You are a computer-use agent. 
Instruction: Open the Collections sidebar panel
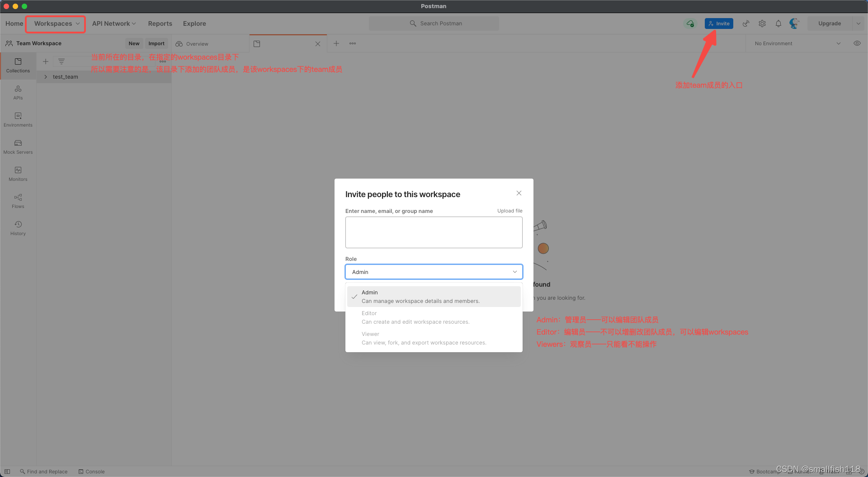[x=18, y=66]
